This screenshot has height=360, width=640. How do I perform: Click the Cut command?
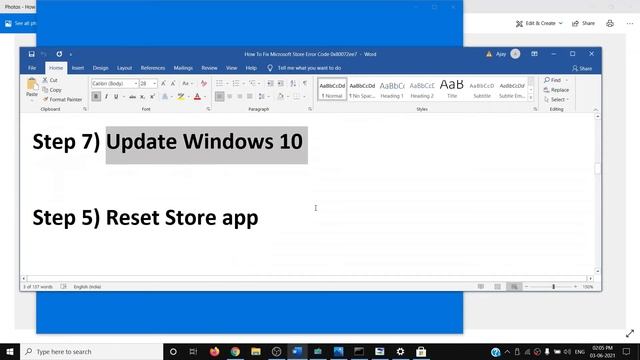(x=50, y=80)
